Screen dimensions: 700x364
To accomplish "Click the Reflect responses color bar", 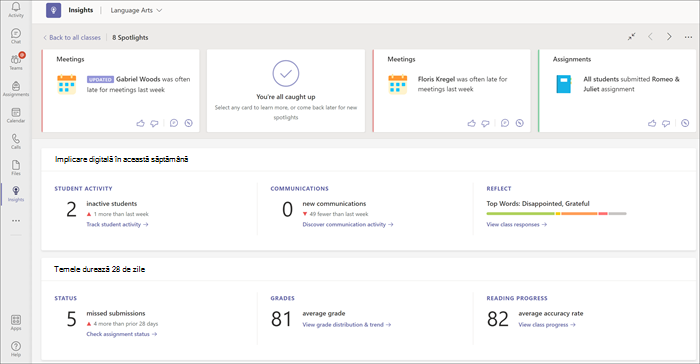I will [556, 214].
